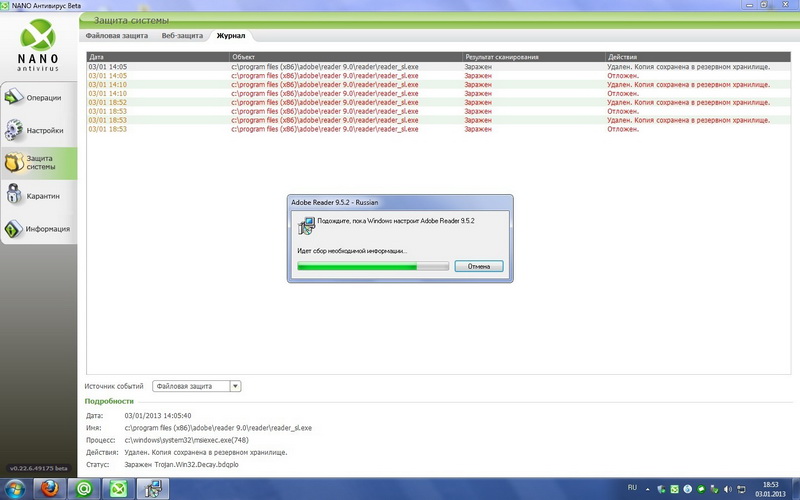Select the Журнал tab

click(231, 36)
